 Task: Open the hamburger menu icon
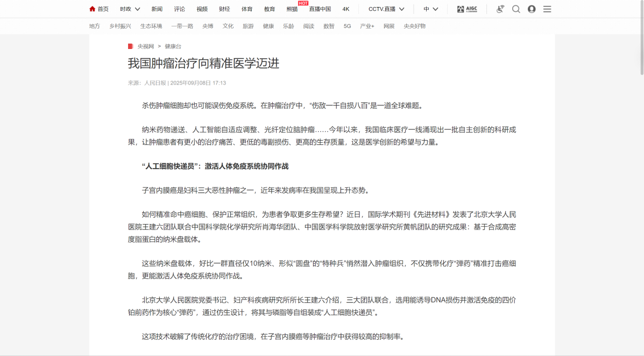coord(547,9)
